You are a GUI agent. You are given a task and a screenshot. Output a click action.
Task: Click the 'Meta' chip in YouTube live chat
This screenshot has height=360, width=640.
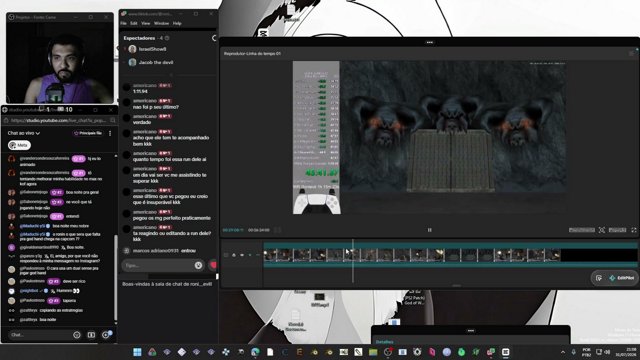click(19, 145)
